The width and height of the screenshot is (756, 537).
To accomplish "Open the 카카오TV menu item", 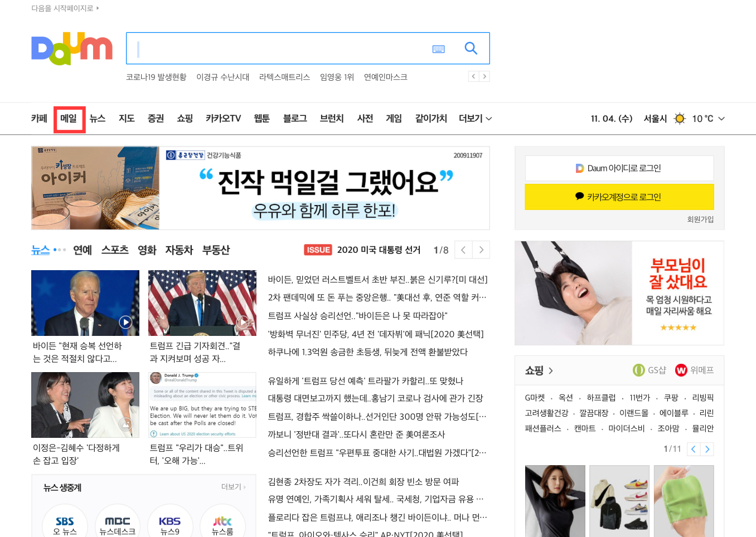I will click(223, 119).
